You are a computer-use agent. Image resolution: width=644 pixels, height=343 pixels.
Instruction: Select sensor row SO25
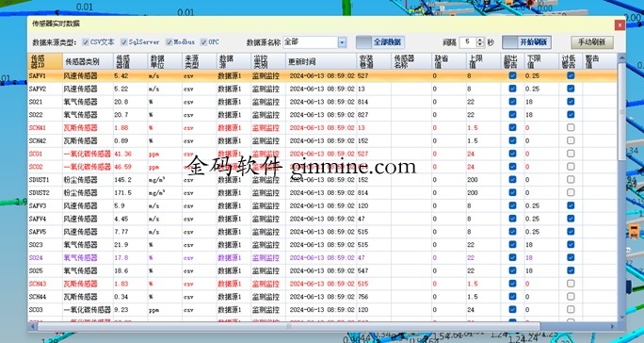pos(322,270)
